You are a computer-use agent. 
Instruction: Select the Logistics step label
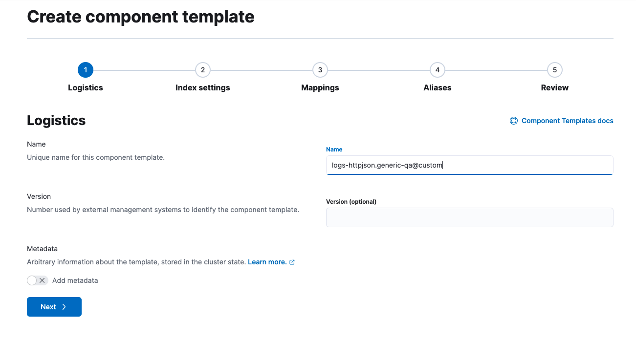click(85, 87)
